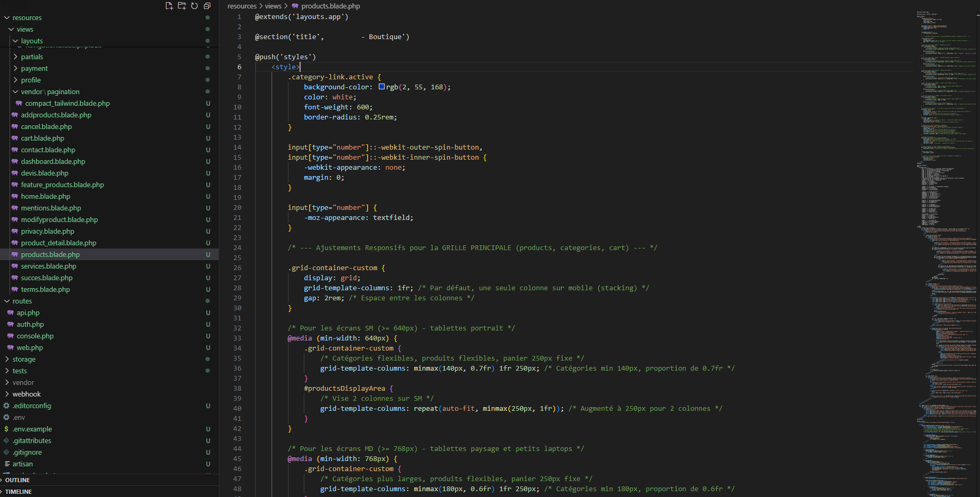The width and height of the screenshot is (980, 497).
Task: Open product_detail.blade.php file
Action: point(109,243)
